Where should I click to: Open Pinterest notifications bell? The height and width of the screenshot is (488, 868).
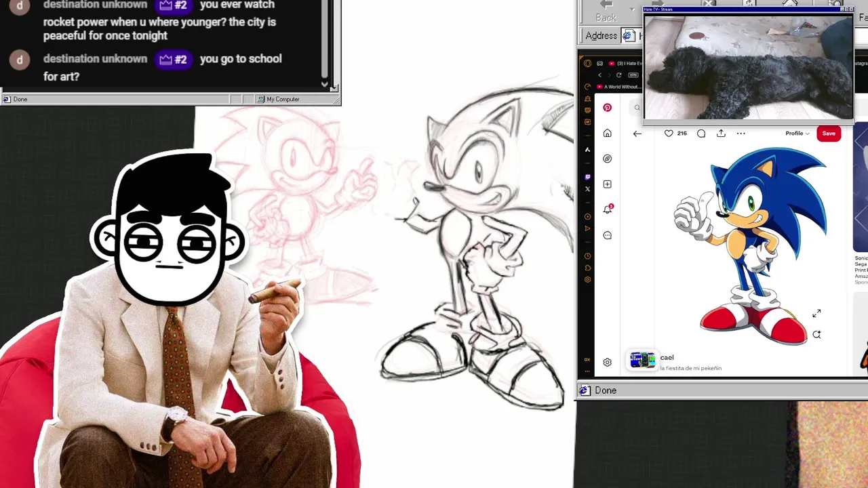(608, 209)
